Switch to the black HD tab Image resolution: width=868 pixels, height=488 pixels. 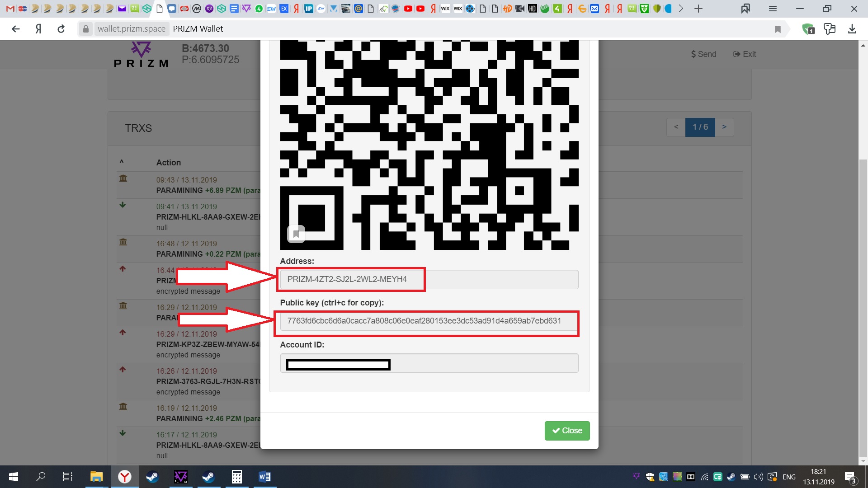(533, 9)
